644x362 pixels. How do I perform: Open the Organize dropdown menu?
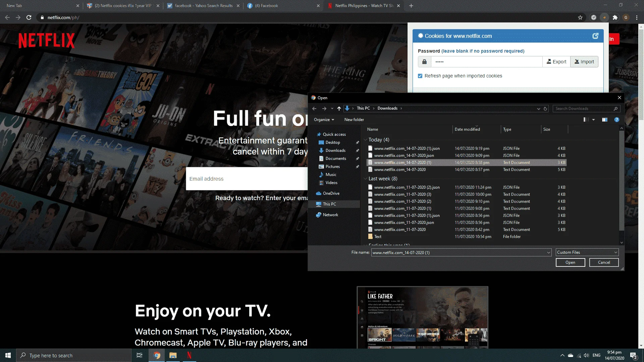click(x=324, y=120)
